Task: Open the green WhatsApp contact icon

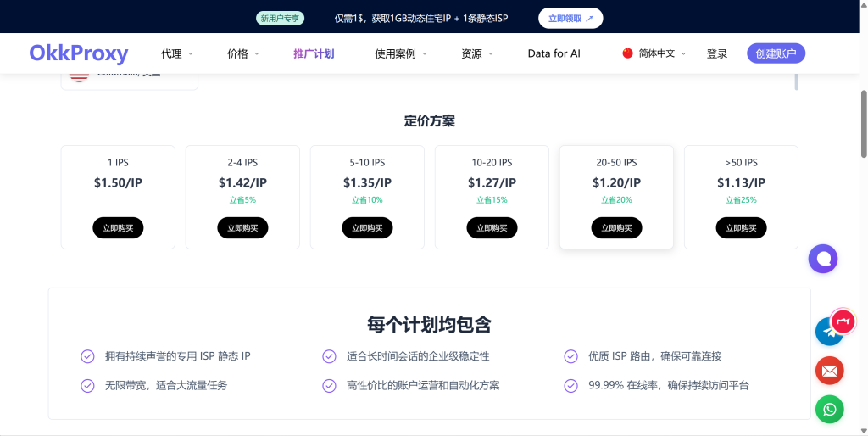Action: [829, 410]
